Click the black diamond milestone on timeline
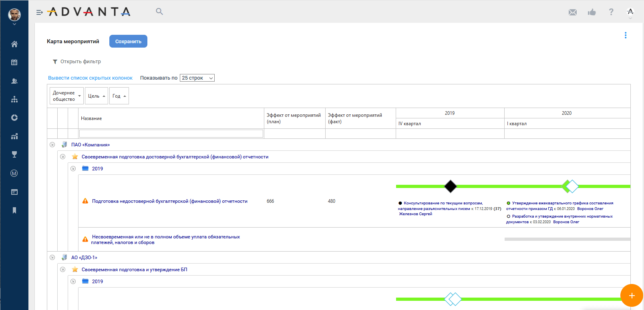Viewport: 644px width, 310px height. [x=451, y=186]
